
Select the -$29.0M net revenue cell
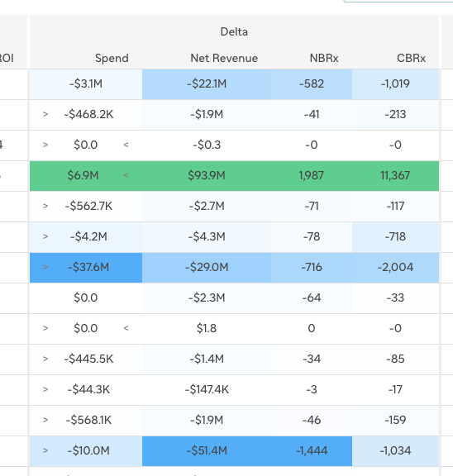[207, 267]
